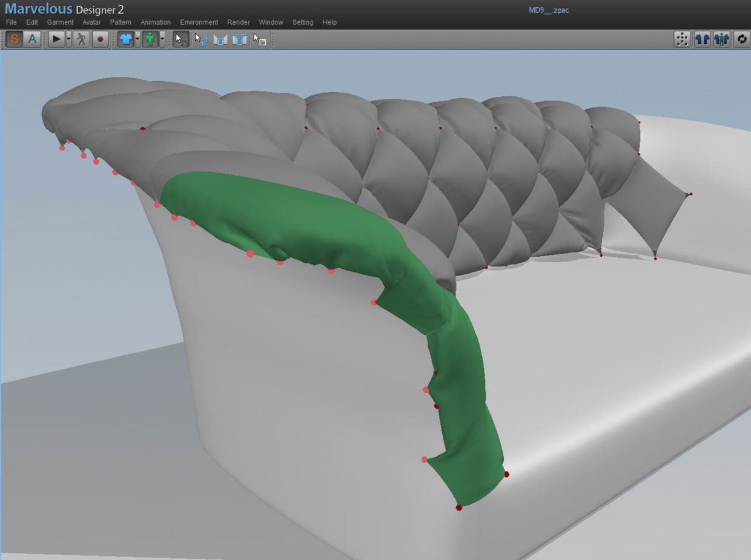751x560 pixels.
Task: Click the blue free sewing tool icon
Action: 240,39
